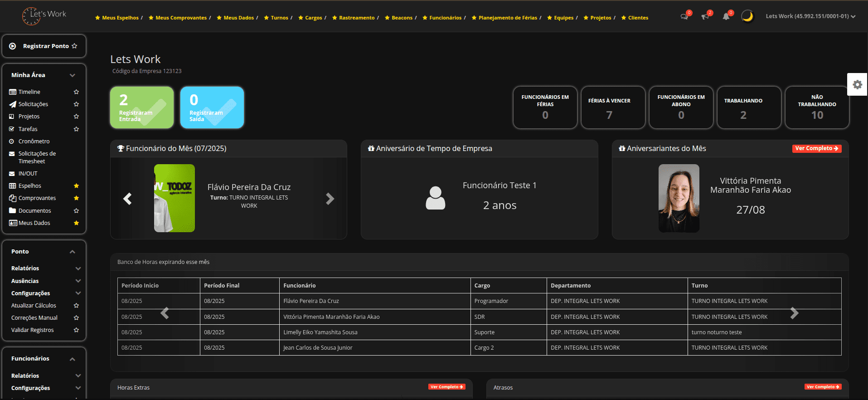Open the Registraram Saída blue card
Screen dimensions: 868x400
[x=212, y=107]
